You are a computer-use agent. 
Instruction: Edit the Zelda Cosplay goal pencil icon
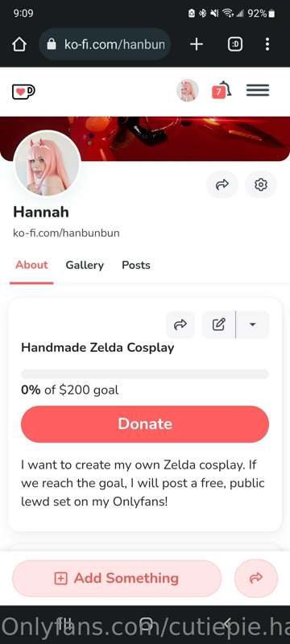coord(219,325)
